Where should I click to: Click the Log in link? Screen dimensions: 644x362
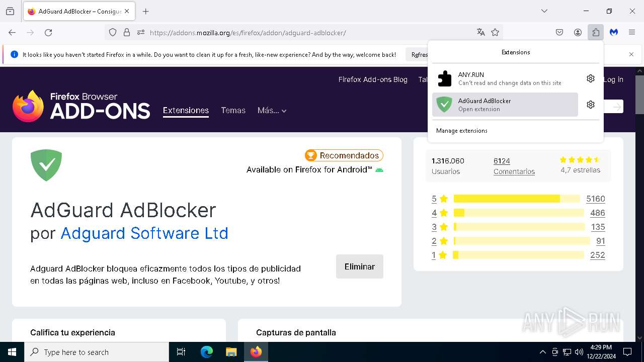click(x=613, y=79)
